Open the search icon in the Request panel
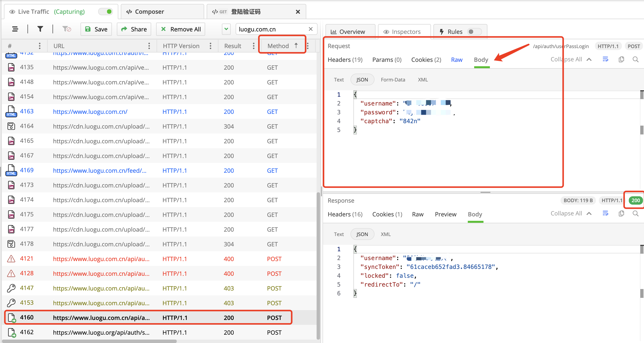This screenshot has width=644, height=343. point(635,59)
